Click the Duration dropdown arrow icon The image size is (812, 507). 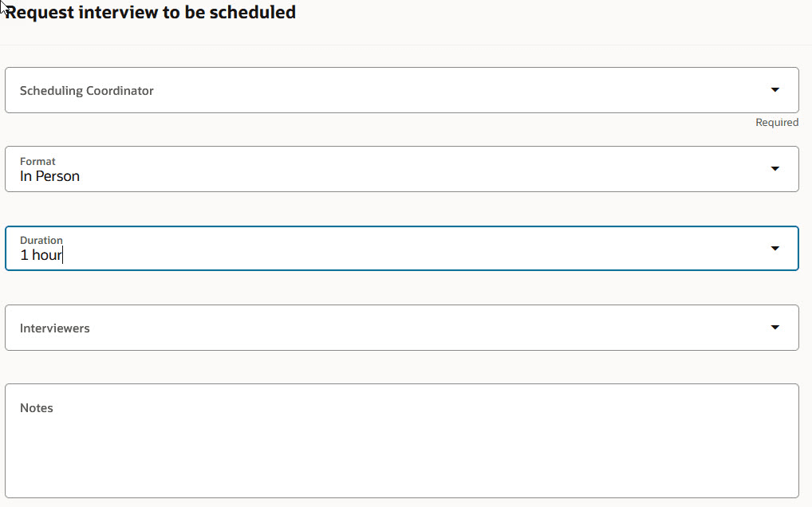pos(775,248)
